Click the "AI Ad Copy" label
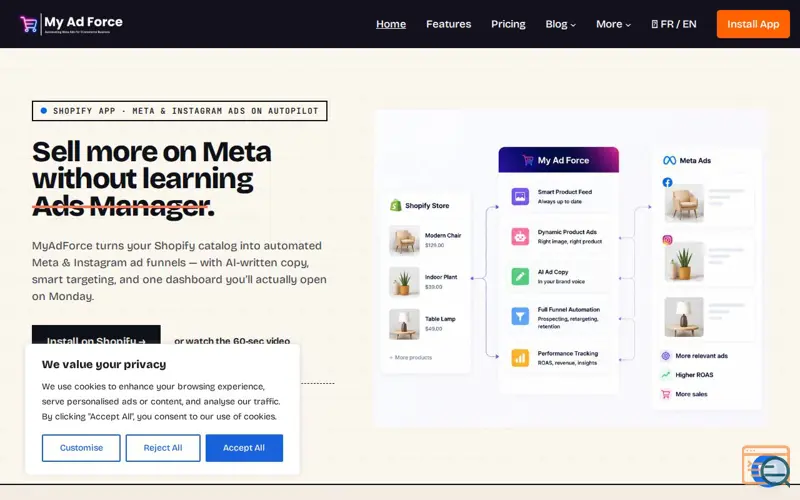Image resolution: width=800 pixels, height=500 pixels. click(553, 272)
